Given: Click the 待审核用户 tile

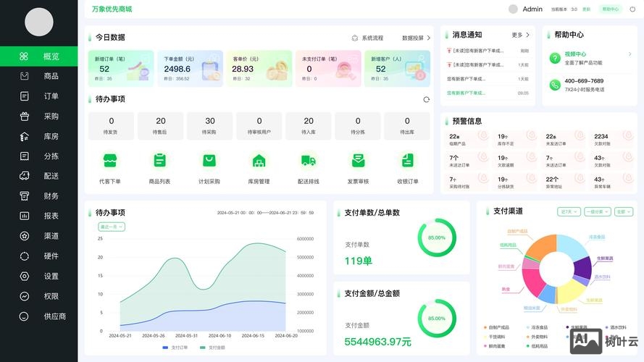Looking at the screenshot, I should [259, 126].
